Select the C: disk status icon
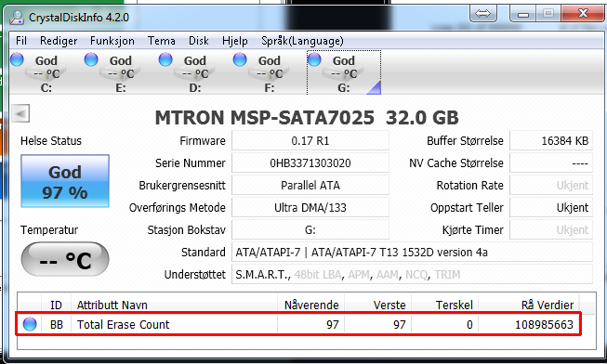The width and height of the screenshot is (607, 364). click(x=17, y=60)
